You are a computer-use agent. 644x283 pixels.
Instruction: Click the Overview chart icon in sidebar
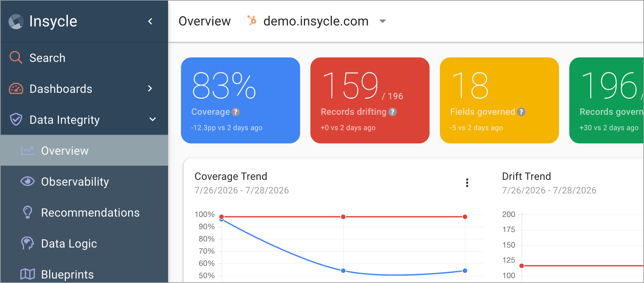[27, 150]
